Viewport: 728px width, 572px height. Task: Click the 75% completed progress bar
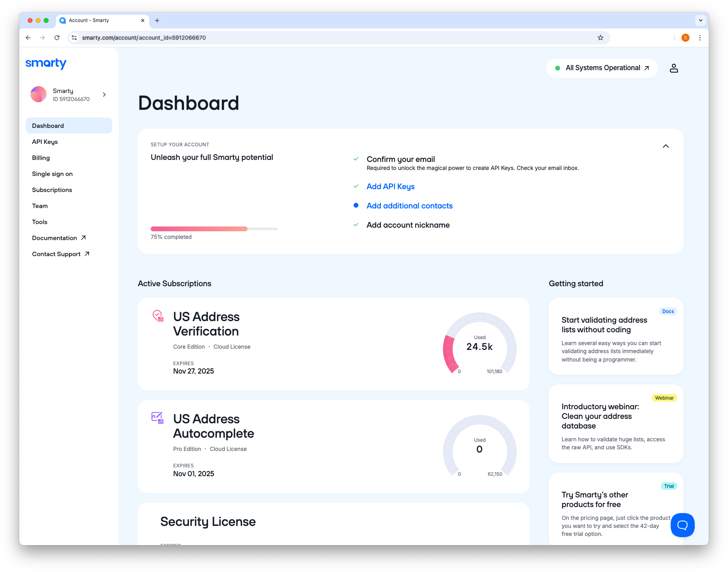tap(214, 229)
